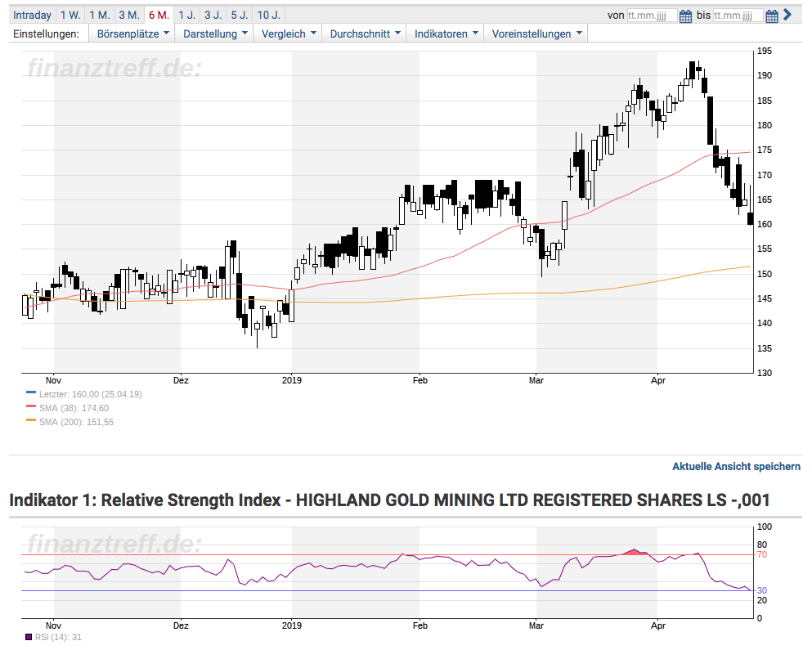Select the 3 J. time range
The image size is (812, 650).
tap(213, 15)
